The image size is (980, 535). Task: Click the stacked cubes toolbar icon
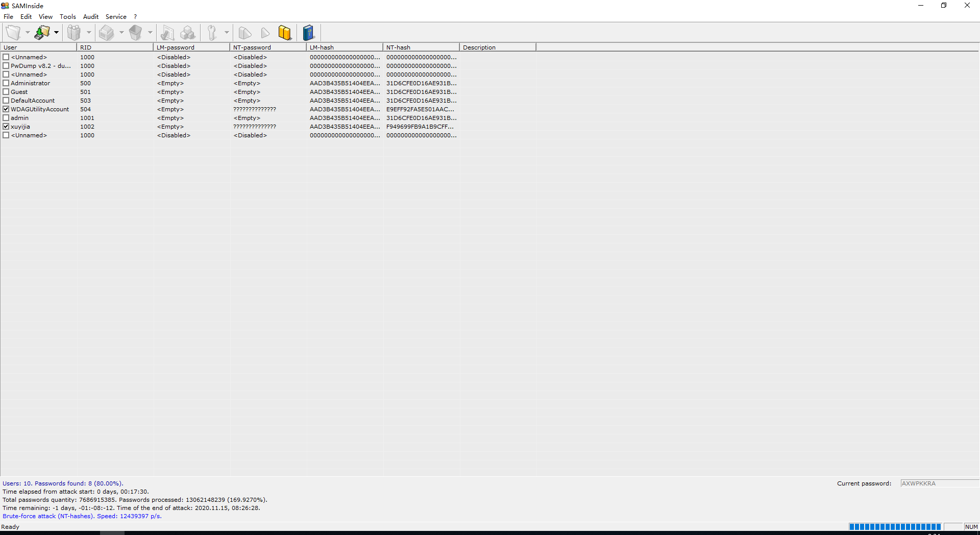click(x=188, y=33)
